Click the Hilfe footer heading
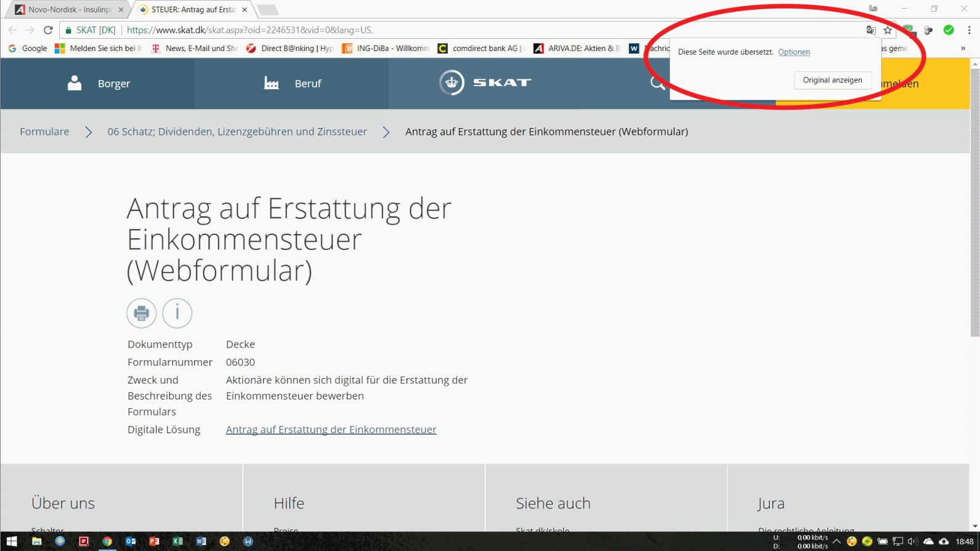 (x=289, y=503)
